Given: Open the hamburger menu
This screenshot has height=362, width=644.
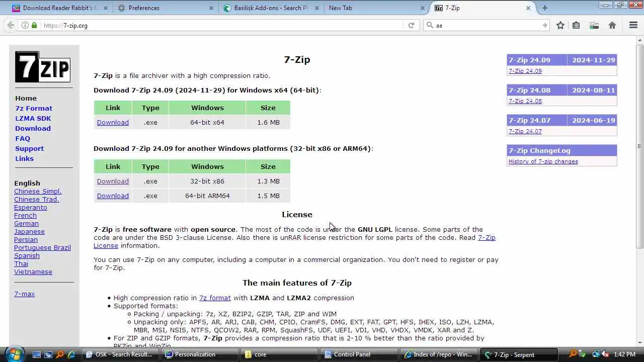Looking at the screenshot, I should click(633, 25).
